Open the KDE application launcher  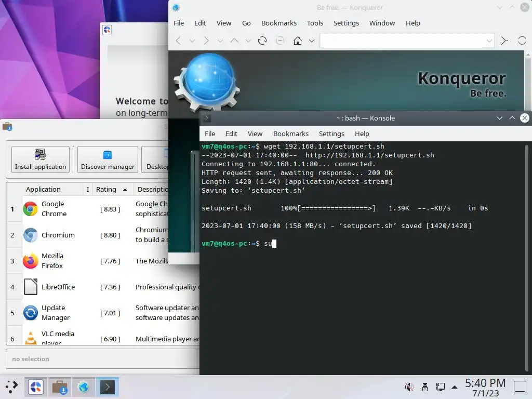pyautogui.click(x=12, y=387)
